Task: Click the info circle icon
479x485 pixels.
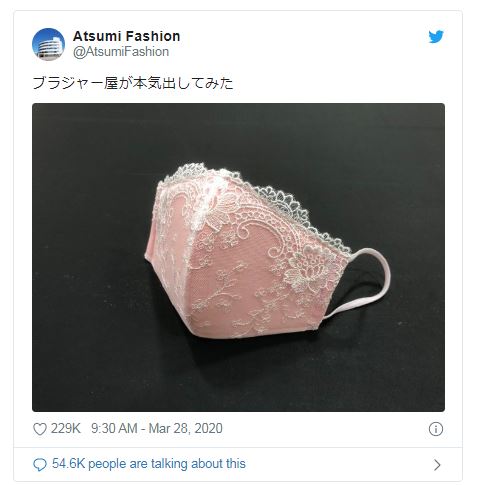Action: 436,429
